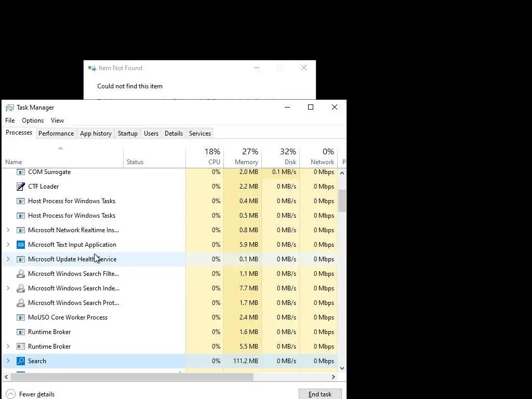Viewport: 532px width, 399px height.
Task: Click the scroll down arrow of process list
Action: tap(342, 368)
